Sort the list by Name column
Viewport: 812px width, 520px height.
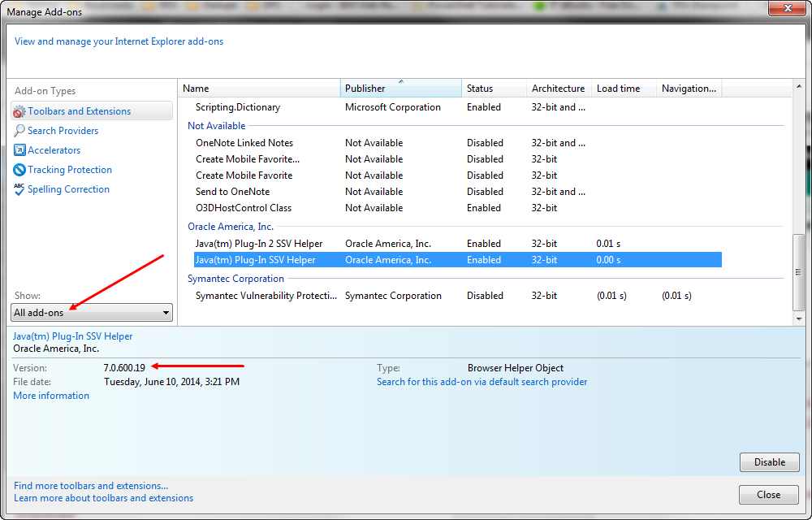(259, 89)
